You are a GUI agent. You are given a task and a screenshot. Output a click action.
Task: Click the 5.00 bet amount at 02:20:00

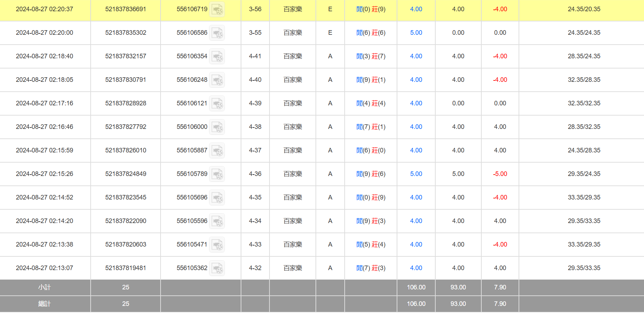pos(416,33)
